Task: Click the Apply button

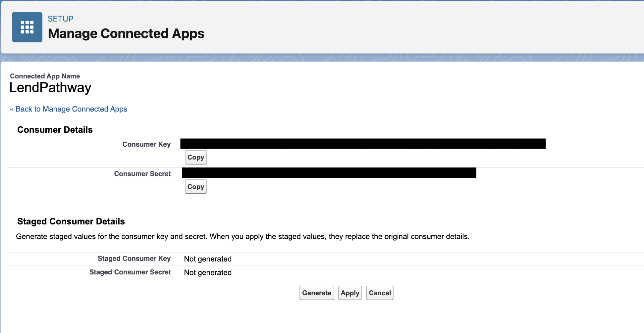Action: click(350, 293)
